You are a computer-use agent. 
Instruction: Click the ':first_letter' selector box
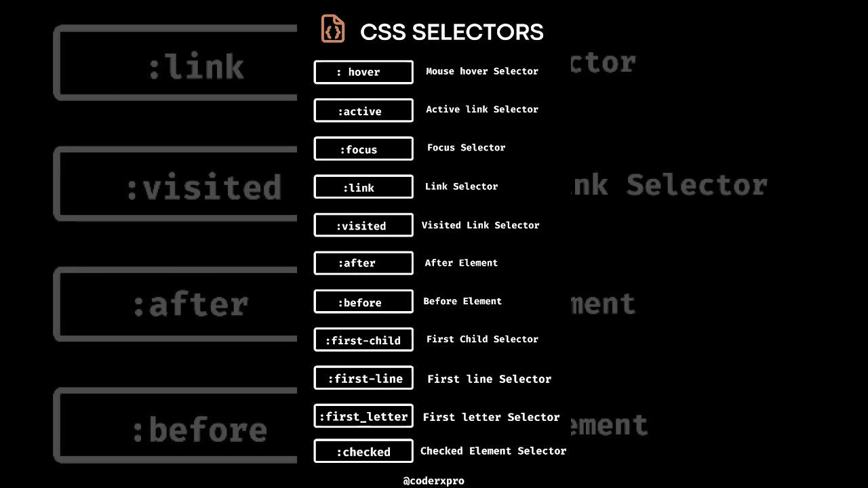[363, 416]
